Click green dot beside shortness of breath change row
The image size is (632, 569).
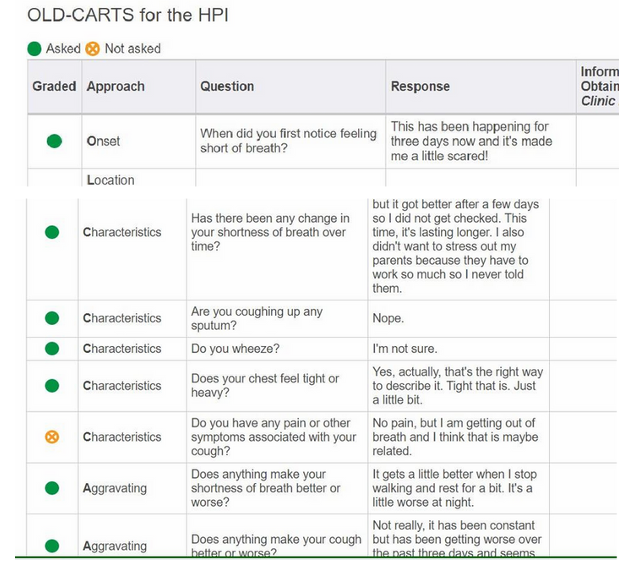click(x=52, y=232)
